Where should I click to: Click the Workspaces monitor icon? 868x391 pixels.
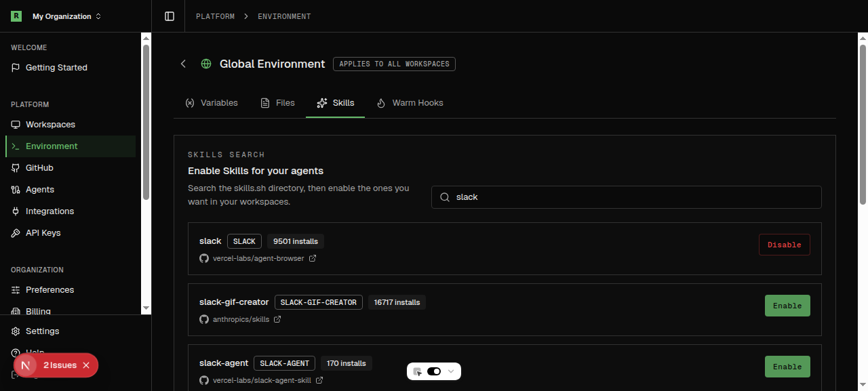(16, 125)
